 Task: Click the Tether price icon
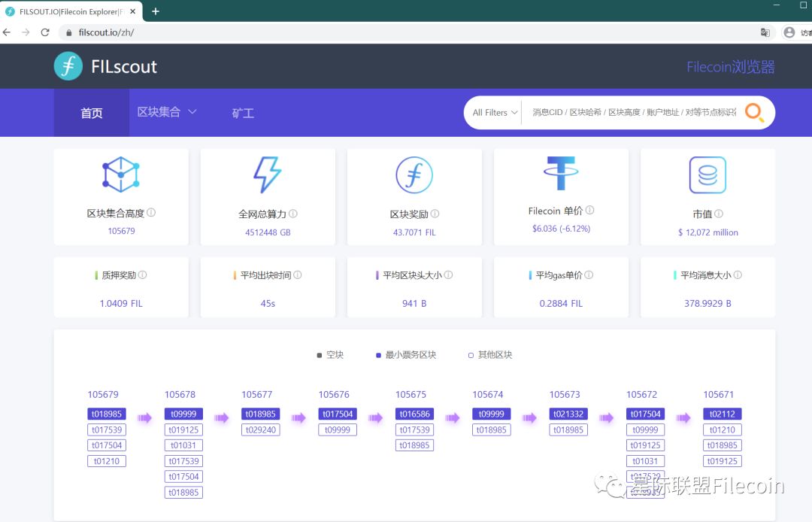[561, 174]
